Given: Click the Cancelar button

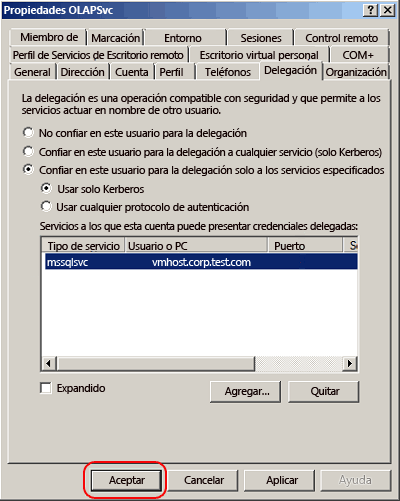Looking at the screenshot, I should point(203,480).
